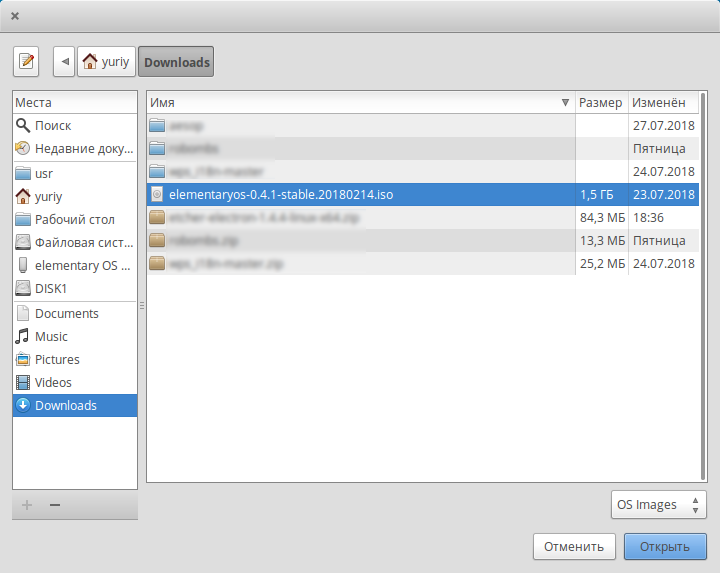
Task: Click the Места sidebar header
Action: (x=75, y=102)
